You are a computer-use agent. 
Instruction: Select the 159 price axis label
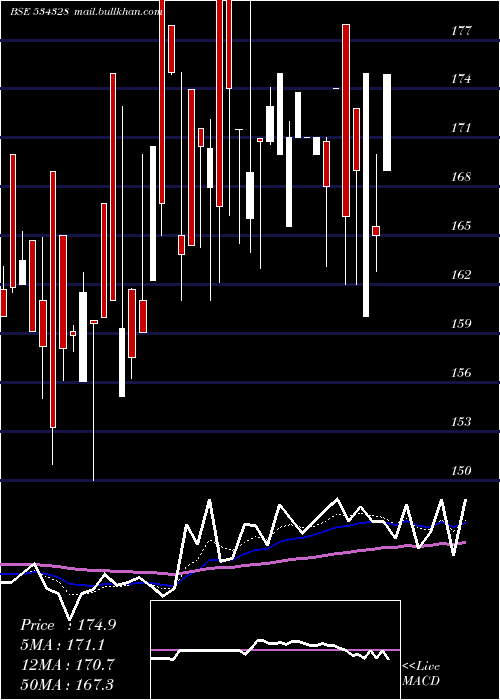pyautogui.click(x=461, y=323)
